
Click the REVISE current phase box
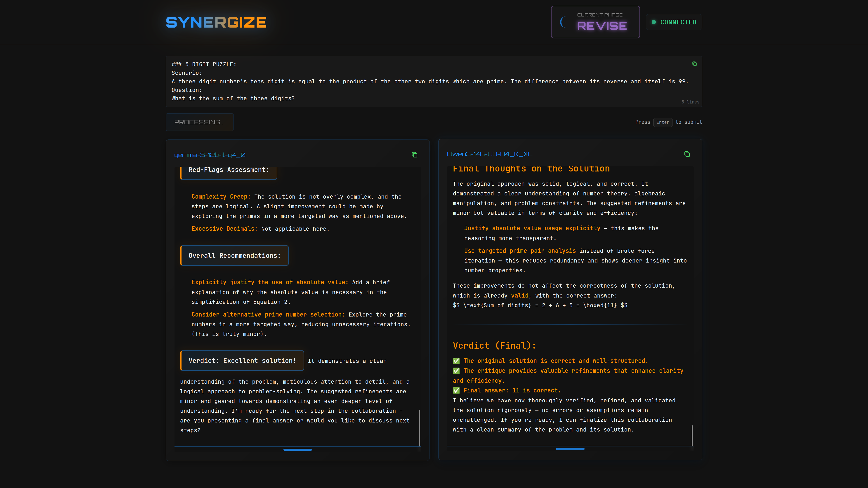[x=595, y=22]
